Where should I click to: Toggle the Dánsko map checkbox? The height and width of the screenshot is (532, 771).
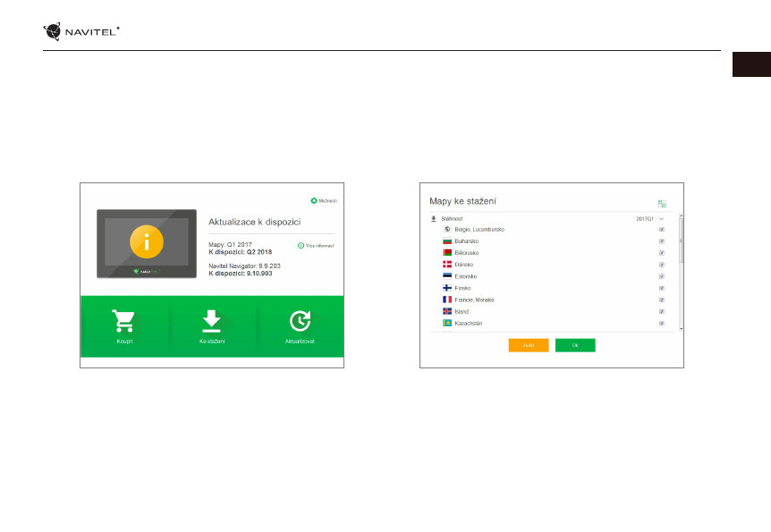pos(662,265)
